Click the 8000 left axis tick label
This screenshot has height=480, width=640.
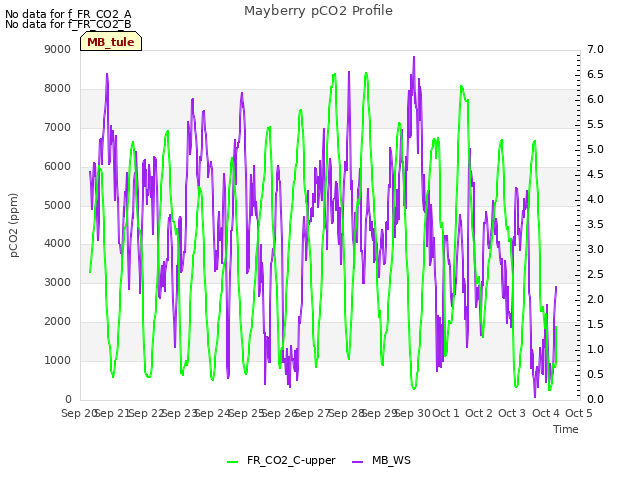pos(58,89)
